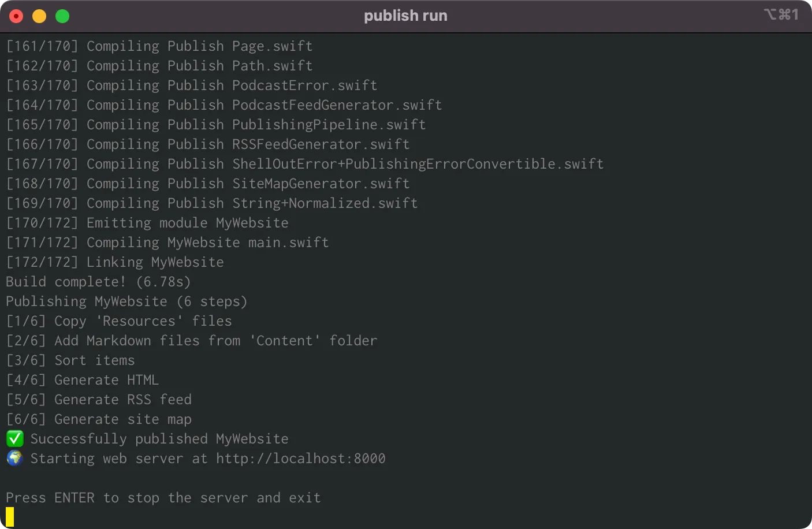Click the Press ENTER prompt text

(x=163, y=497)
